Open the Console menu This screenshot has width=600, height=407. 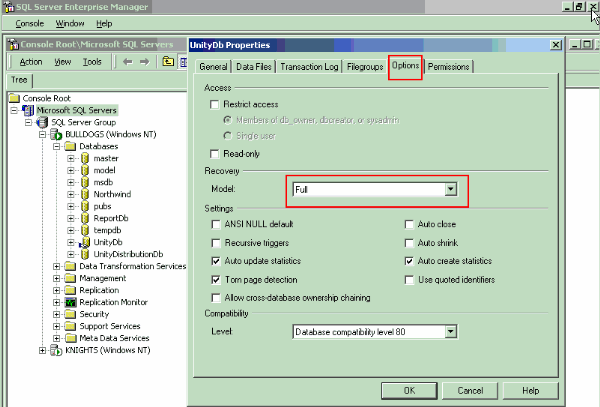(29, 24)
